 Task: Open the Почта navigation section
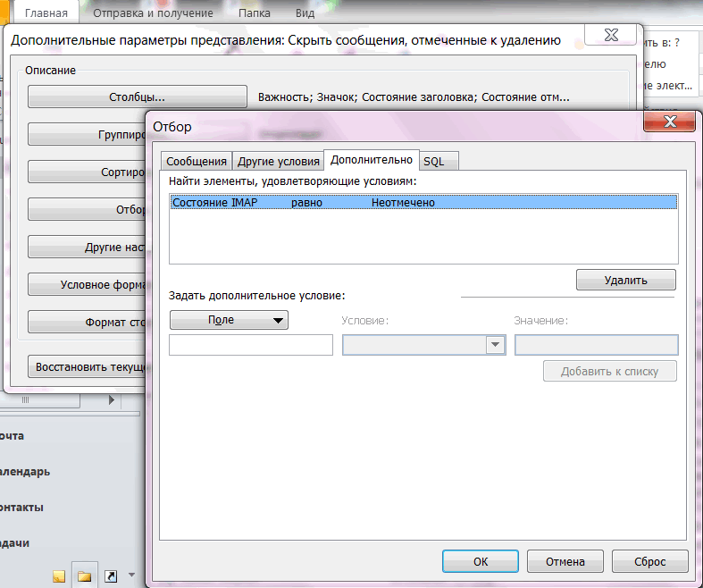13,435
